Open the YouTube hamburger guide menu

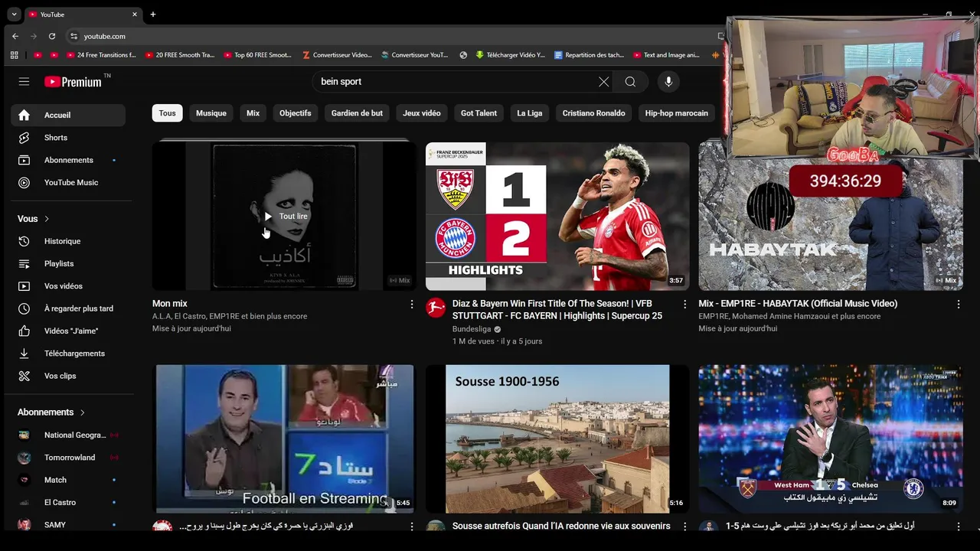click(x=24, y=82)
